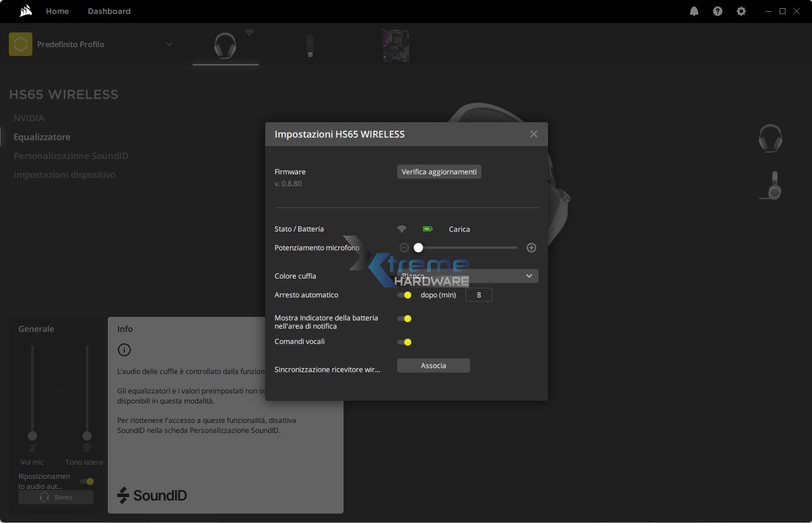Select the motherboard device thumbnail
The width and height of the screenshot is (812, 523).
[395, 46]
